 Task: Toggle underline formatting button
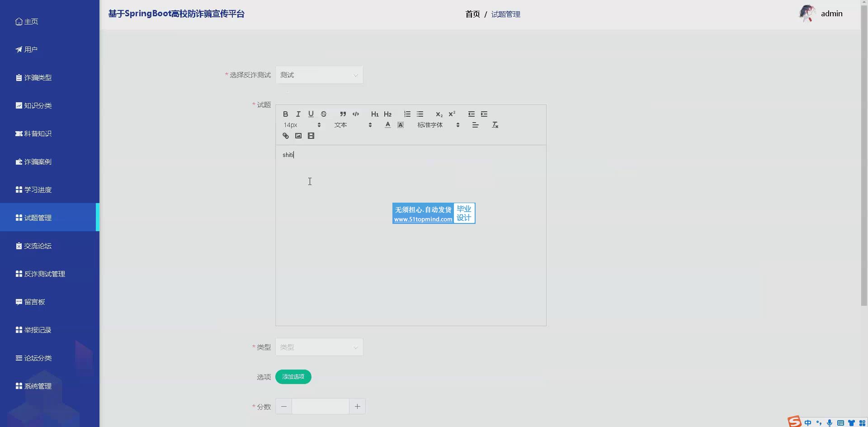311,114
